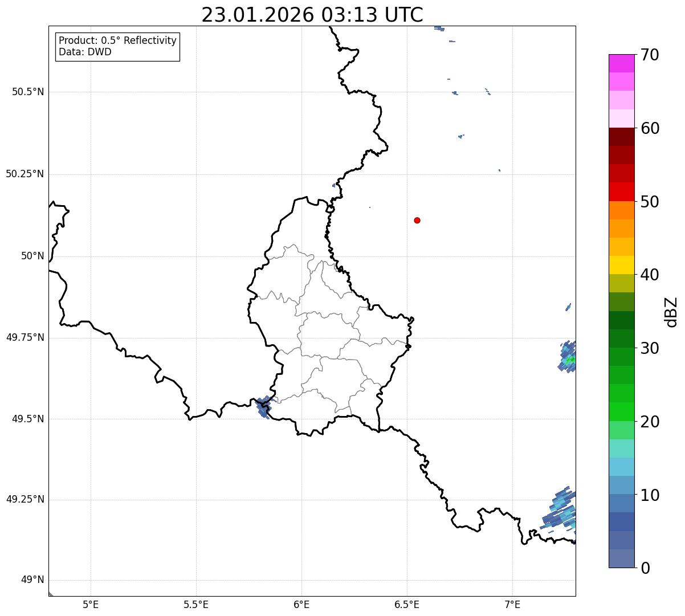Click the 6°E longitude label
The image size is (685, 616).
click(301, 604)
